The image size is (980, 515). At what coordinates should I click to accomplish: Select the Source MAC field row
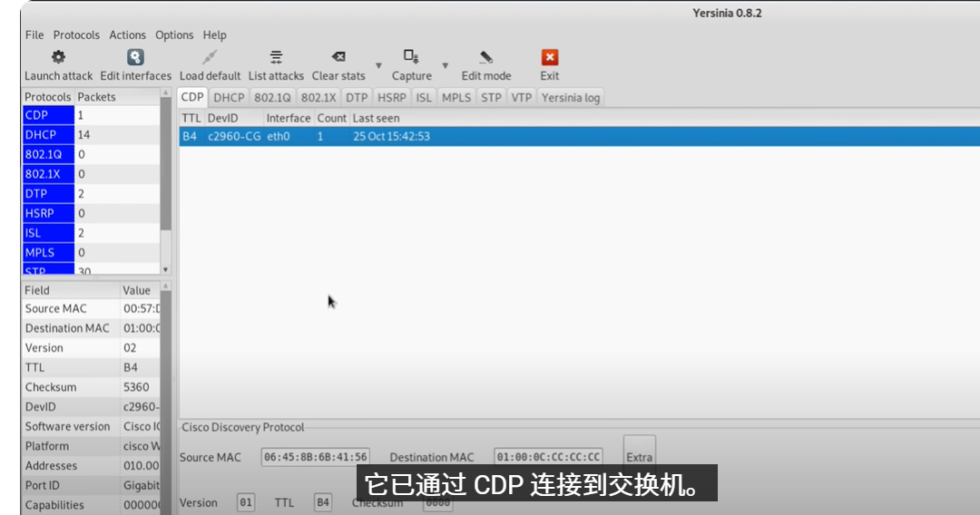pyautogui.click(x=92, y=308)
